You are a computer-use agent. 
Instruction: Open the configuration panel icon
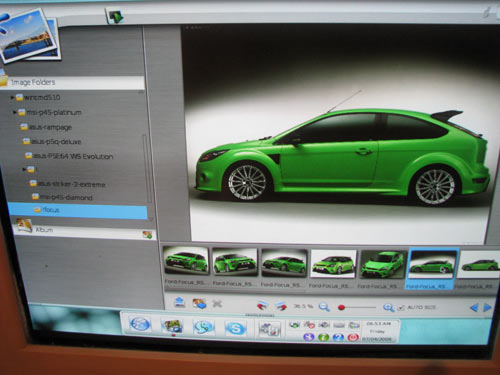(x=270, y=328)
